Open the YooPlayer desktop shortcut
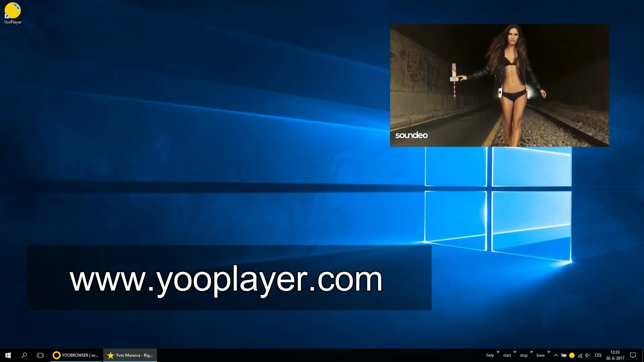This screenshot has height=362, width=644. (13, 13)
